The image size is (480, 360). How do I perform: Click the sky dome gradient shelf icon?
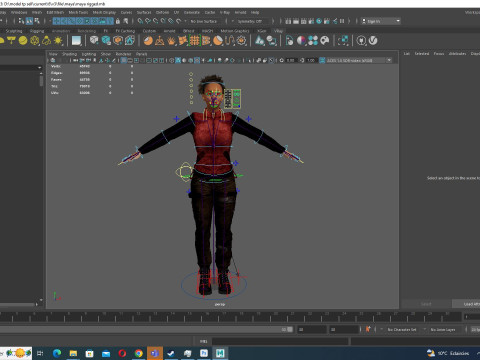76,41
